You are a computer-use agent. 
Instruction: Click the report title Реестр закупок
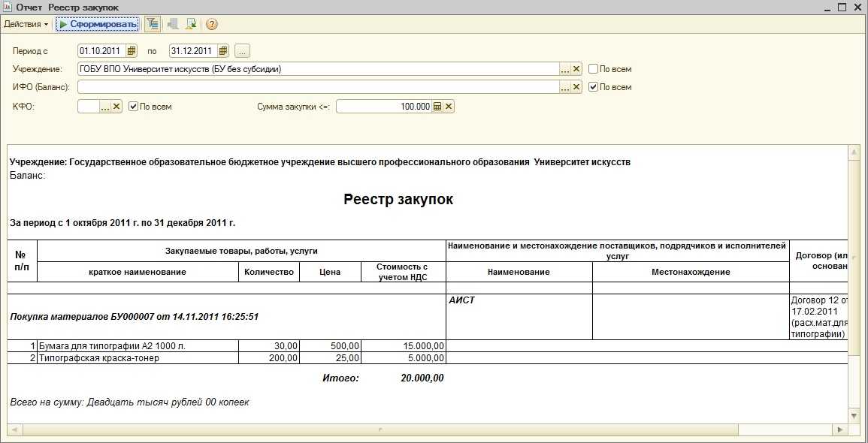[398, 199]
